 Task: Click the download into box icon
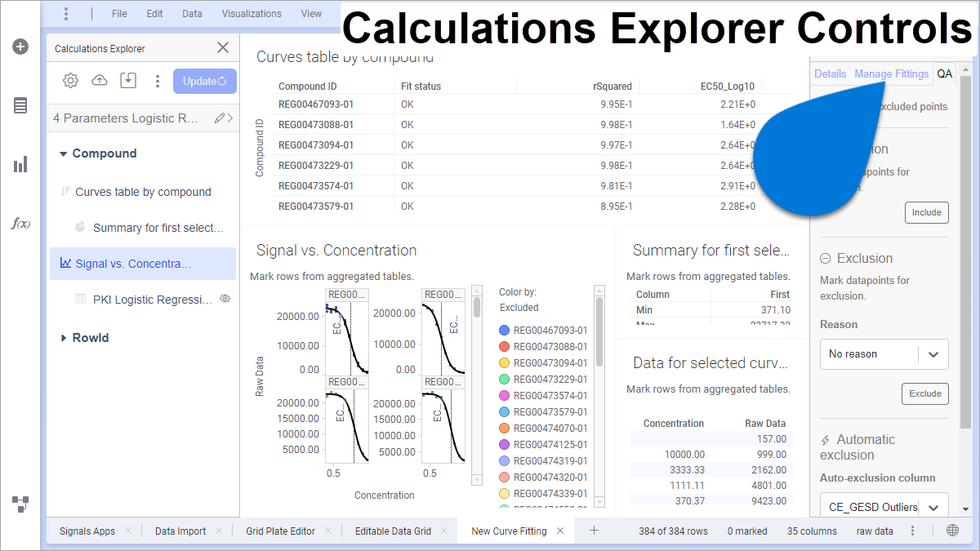click(128, 81)
